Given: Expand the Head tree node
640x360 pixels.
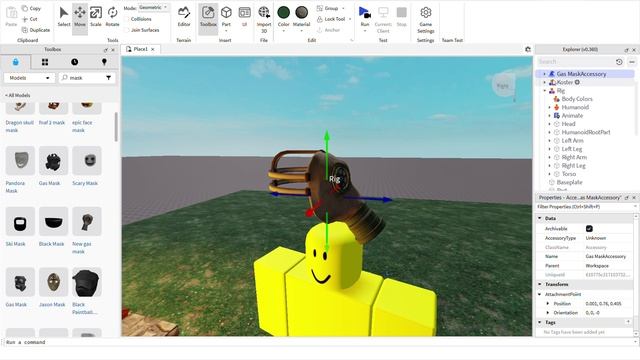Looking at the screenshot, I should coord(549,124).
